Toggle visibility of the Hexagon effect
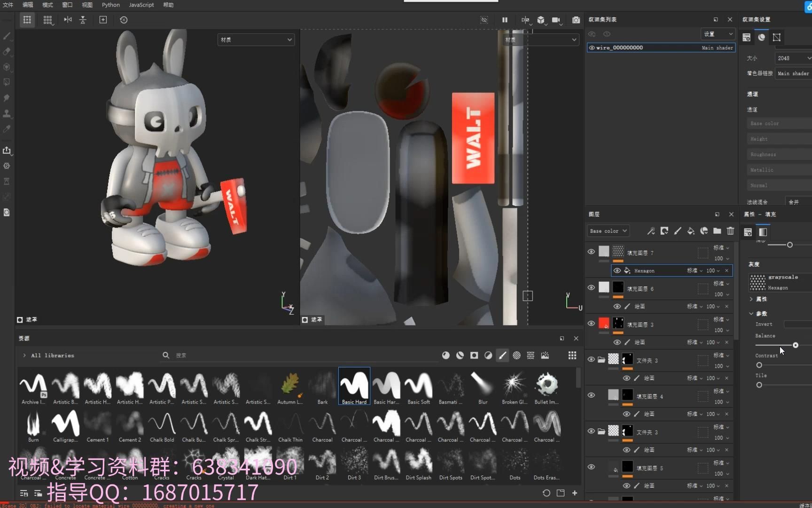The width and height of the screenshot is (812, 508). pos(617,270)
